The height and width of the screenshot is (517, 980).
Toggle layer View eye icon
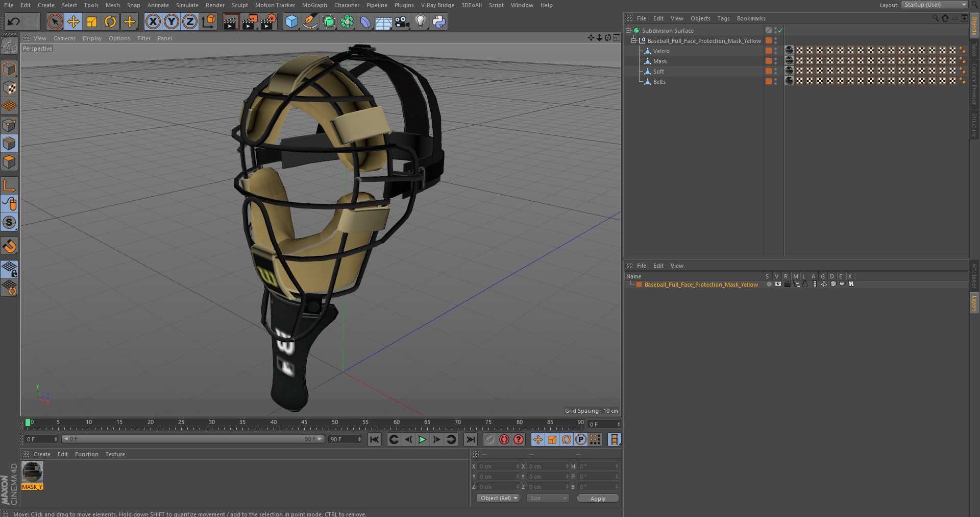(778, 284)
